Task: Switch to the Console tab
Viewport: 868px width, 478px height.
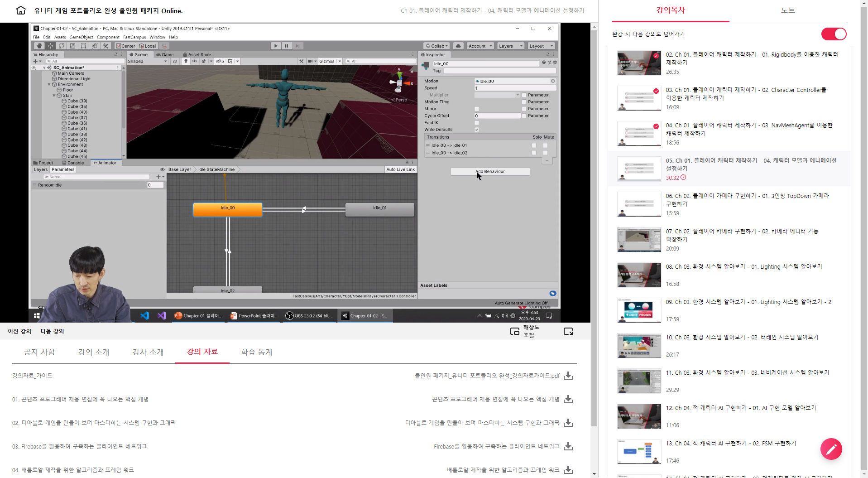Action: point(73,163)
